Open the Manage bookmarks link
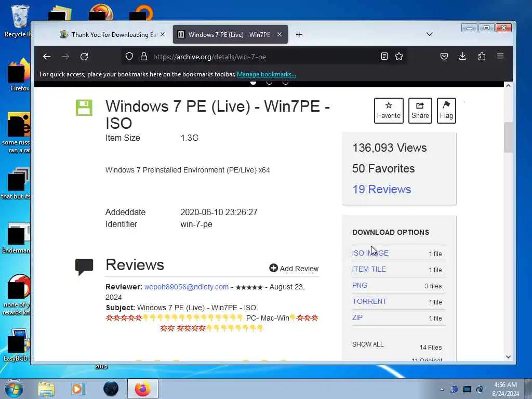Viewport: 532px width, 399px height. pos(267,74)
